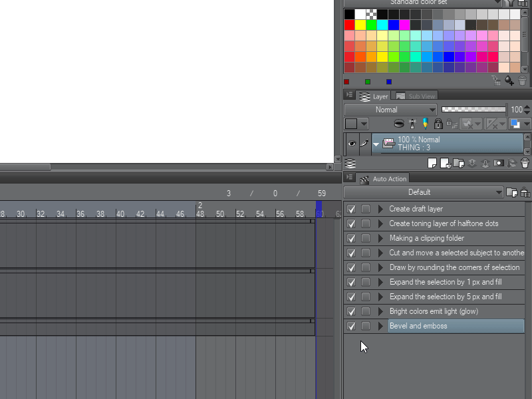The height and width of the screenshot is (399, 532).
Task: Click the layer opacity slider
Action: pos(473,110)
